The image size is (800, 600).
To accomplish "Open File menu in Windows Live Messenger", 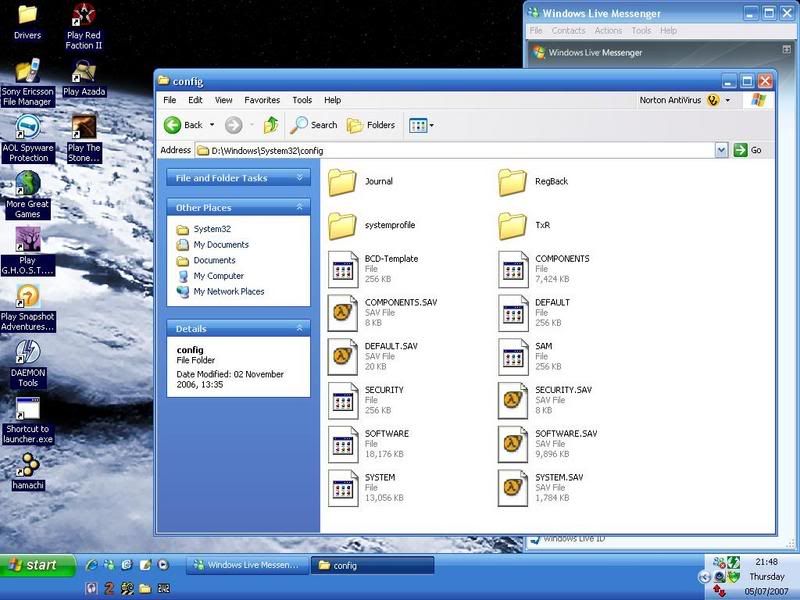I will click(536, 31).
